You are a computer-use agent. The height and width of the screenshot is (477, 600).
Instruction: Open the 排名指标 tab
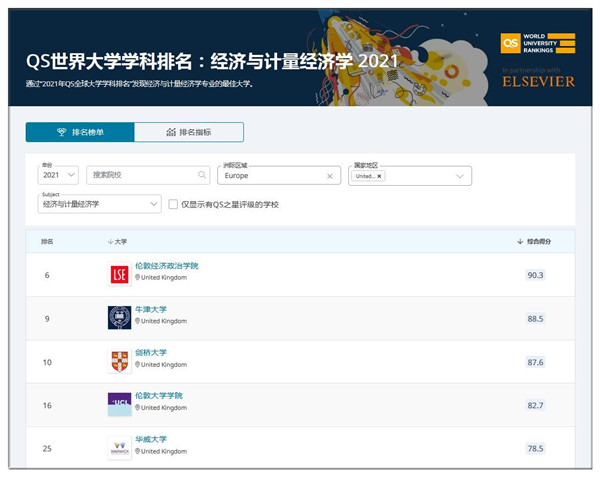tap(189, 132)
